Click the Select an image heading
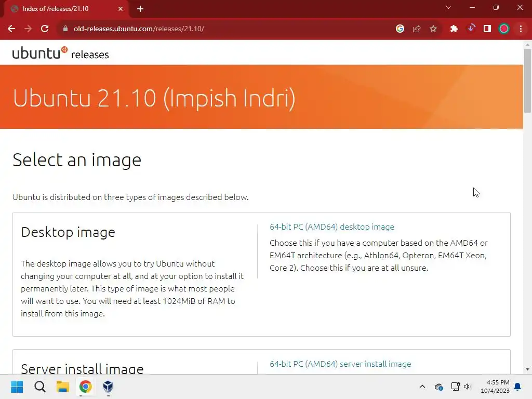532x399 pixels. [77, 160]
